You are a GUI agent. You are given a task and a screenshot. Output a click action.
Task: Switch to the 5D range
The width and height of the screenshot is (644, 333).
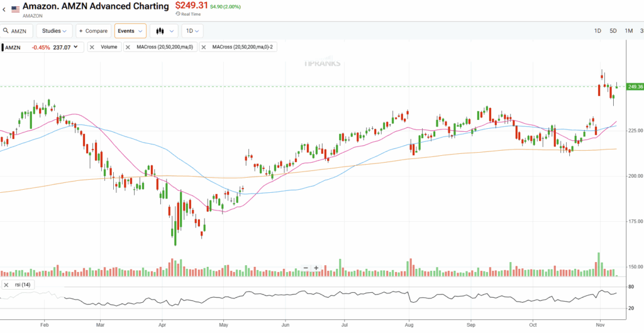pyautogui.click(x=613, y=31)
